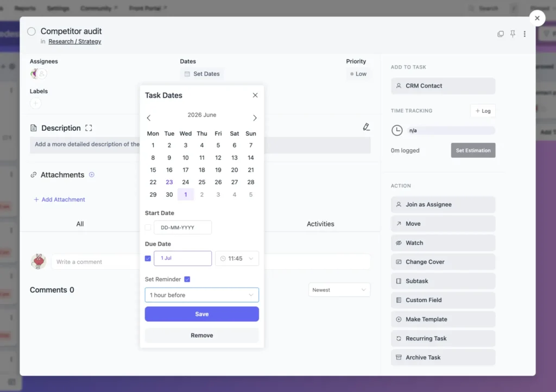The image size is (556, 392).
Task: Click the circled plus next to Attachments
Action: click(x=91, y=175)
